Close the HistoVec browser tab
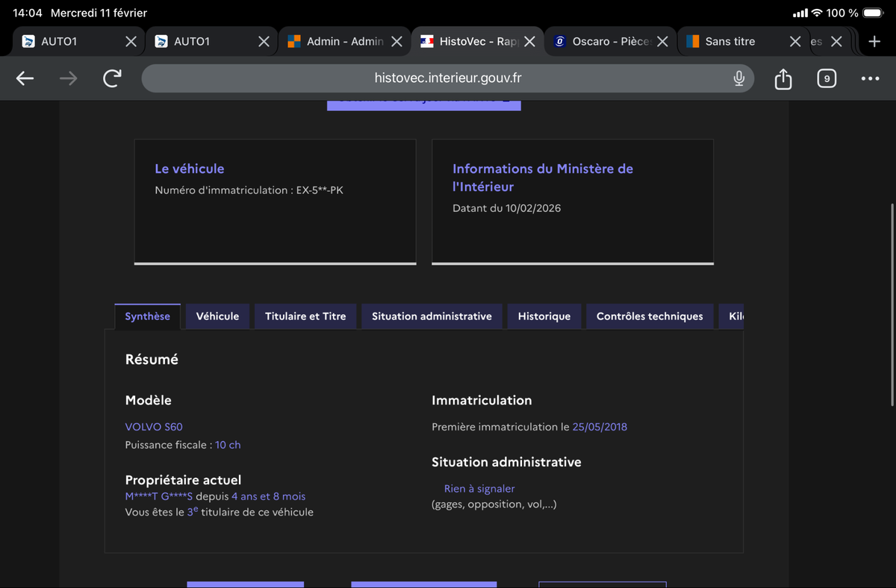This screenshot has width=896, height=588. pos(529,42)
